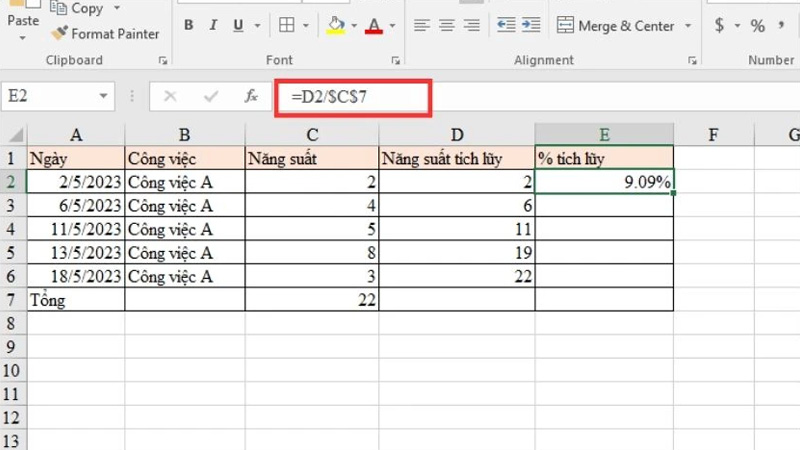This screenshot has height=450, width=800.
Task: Apply cell borders icon
Action: tap(287, 25)
